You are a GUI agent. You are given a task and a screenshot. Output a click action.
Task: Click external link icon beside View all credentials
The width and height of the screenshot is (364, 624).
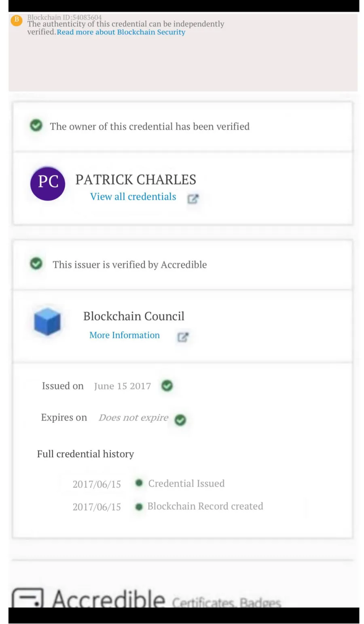193,198
